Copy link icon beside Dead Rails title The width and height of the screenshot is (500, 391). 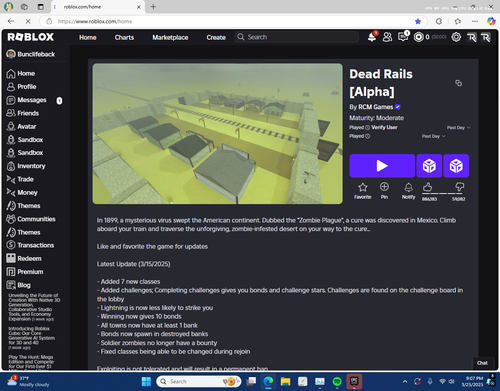(x=459, y=83)
